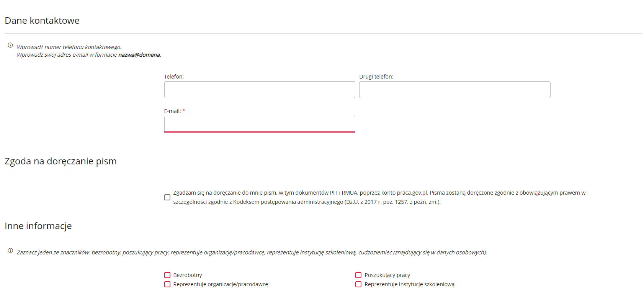The image size is (644, 300).
Task: Click into the Drugi telefon field
Action: [454, 90]
